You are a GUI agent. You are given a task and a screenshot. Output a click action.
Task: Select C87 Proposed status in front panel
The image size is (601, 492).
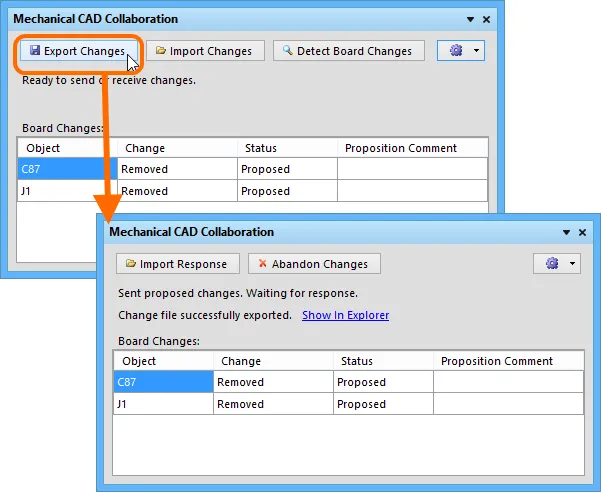coord(384,382)
